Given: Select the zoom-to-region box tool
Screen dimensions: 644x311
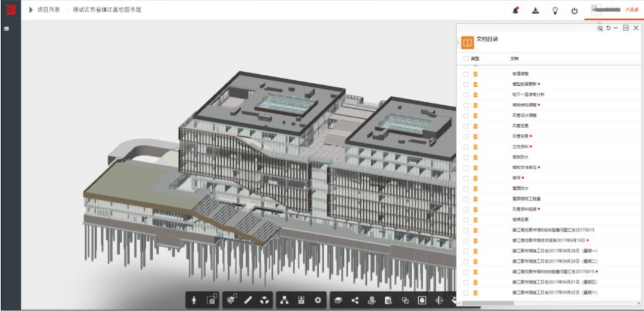Looking at the screenshot, I should pyautogui.click(x=211, y=300).
